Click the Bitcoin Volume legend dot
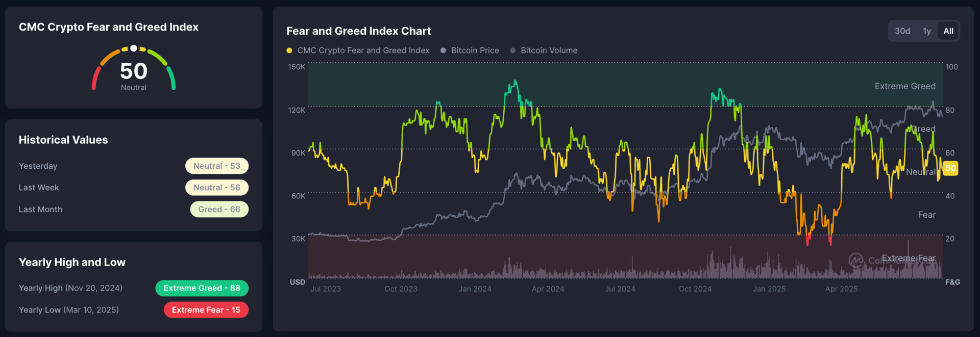 tap(513, 50)
